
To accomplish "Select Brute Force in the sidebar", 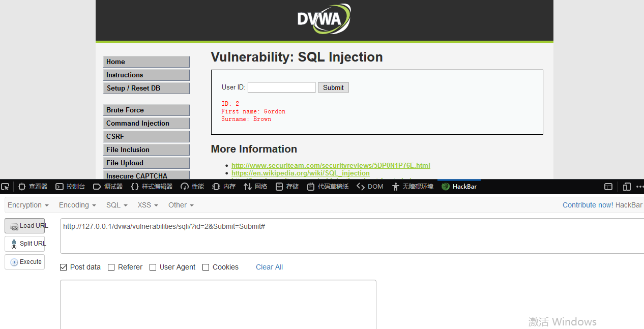I will [x=147, y=110].
